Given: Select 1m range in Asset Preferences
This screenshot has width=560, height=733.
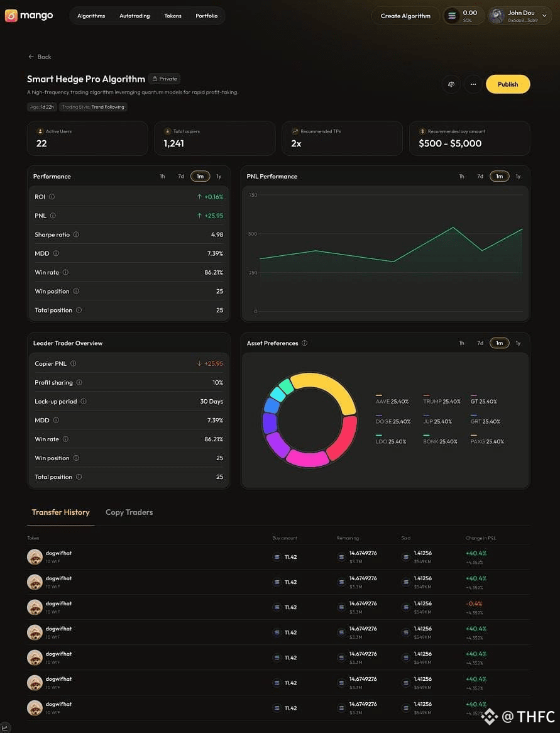Looking at the screenshot, I should (x=499, y=343).
